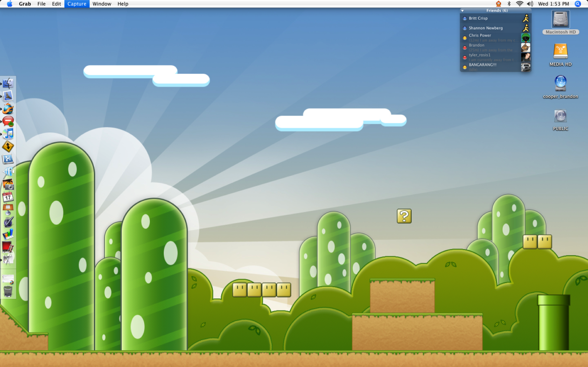Open Firefox from the Dock
The height and width of the screenshot is (367, 588).
(x=8, y=109)
